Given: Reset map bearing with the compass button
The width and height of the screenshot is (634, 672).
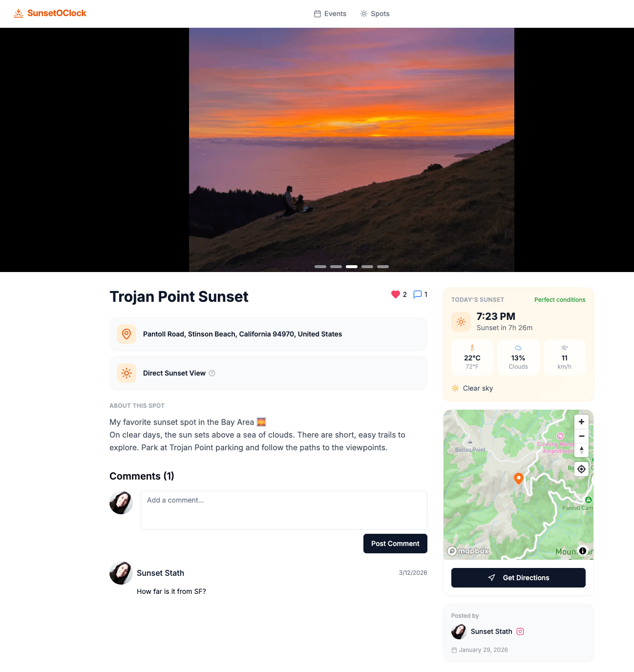Looking at the screenshot, I should coord(581,450).
